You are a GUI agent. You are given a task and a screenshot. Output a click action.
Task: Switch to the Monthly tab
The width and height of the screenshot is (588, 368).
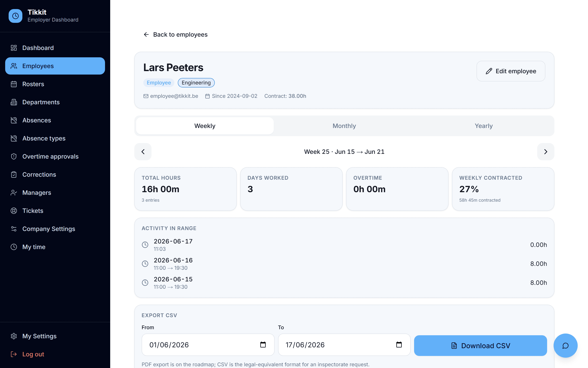pos(344,126)
